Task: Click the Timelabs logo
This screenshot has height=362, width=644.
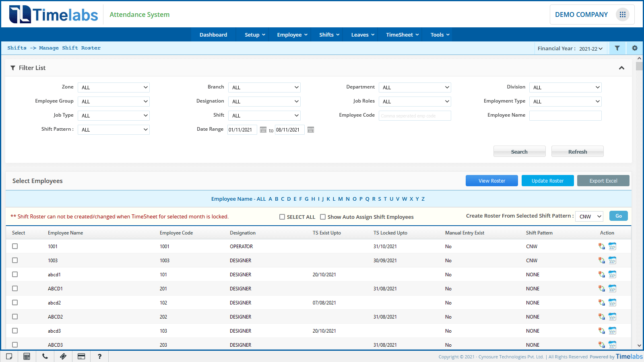Action: 54,14
